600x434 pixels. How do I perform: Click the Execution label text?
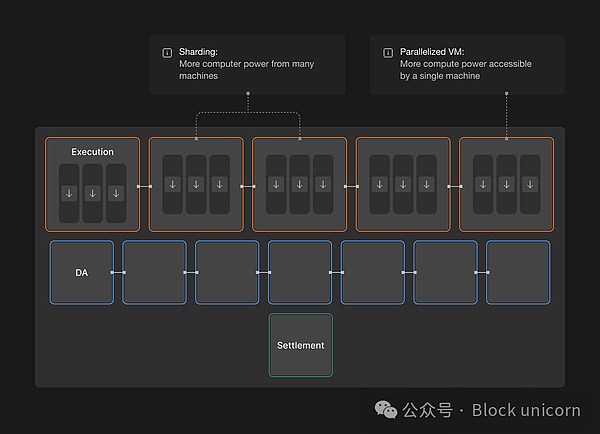(x=92, y=152)
